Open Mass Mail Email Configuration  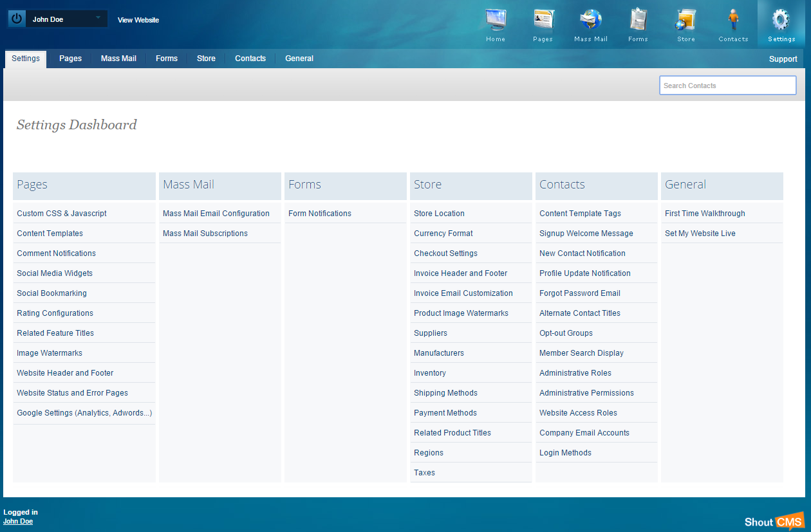pyautogui.click(x=216, y=214)
